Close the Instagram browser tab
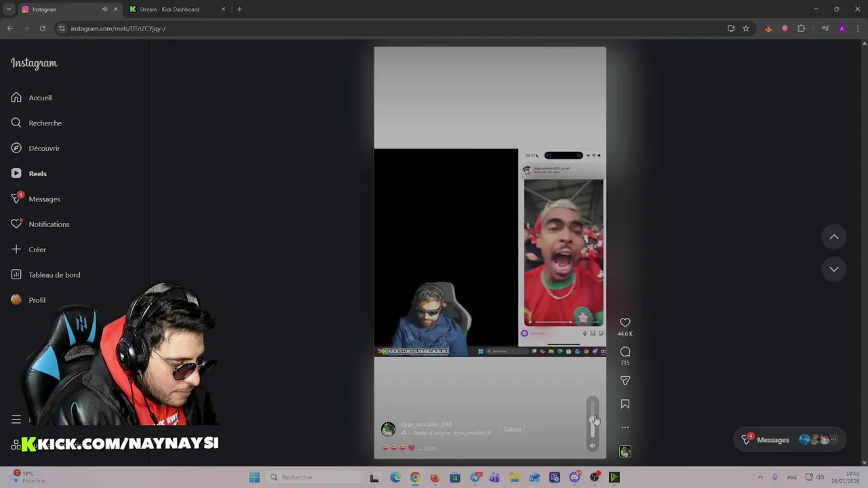This screenshot has width=868, height=488. [x=115, y=9]
